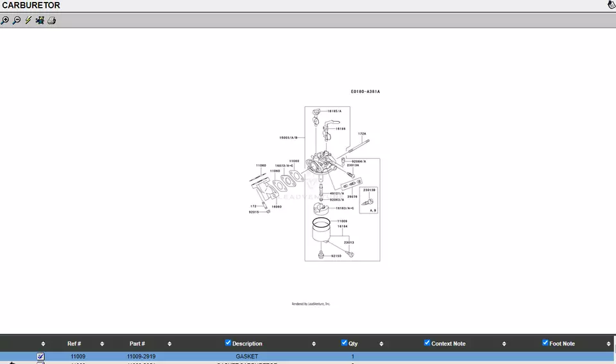
Task: Click the icon at top-right of header
Action: pos(611,5)
